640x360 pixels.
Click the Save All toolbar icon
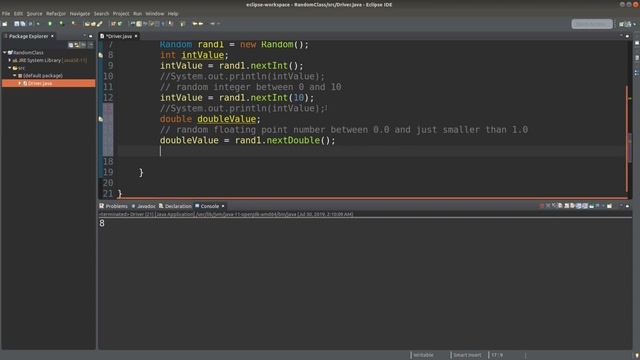23,24
